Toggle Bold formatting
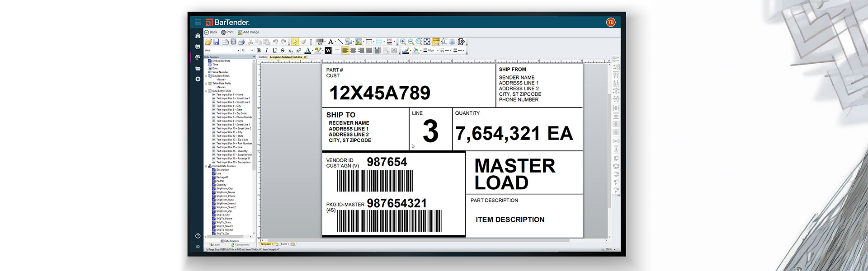The height and width of the screenshot is (271, 868). (x=259, y=51)
